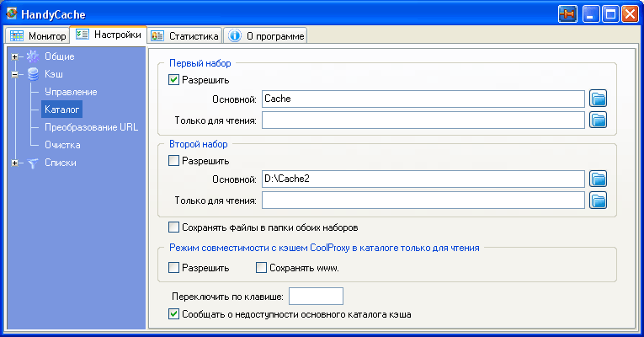644x337 pixels.
Task: Click the Кэш database icon in tree
Action: point(33,74)
